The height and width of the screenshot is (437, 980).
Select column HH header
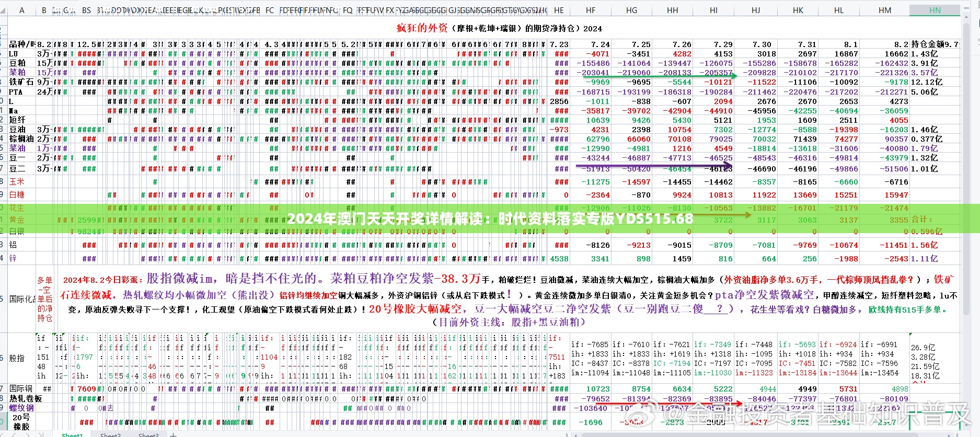coord(673,10)
